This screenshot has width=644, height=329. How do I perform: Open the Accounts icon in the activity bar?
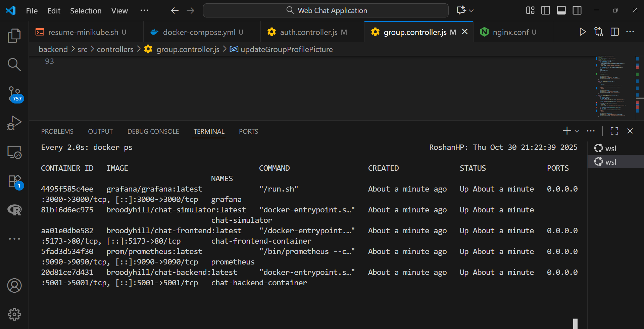click(x=14, y=285)
